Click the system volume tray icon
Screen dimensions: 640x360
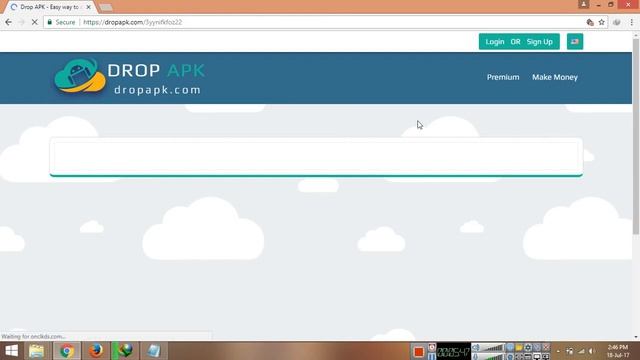(591, 351)
